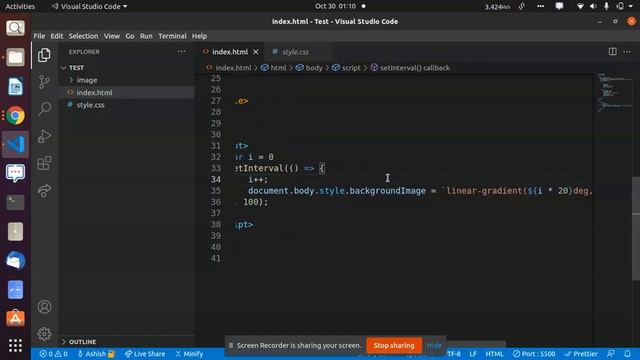The height and width of the screenshot is (360, 640).
Task: Show Applications grid in the dock
Action: click(16, 345)
